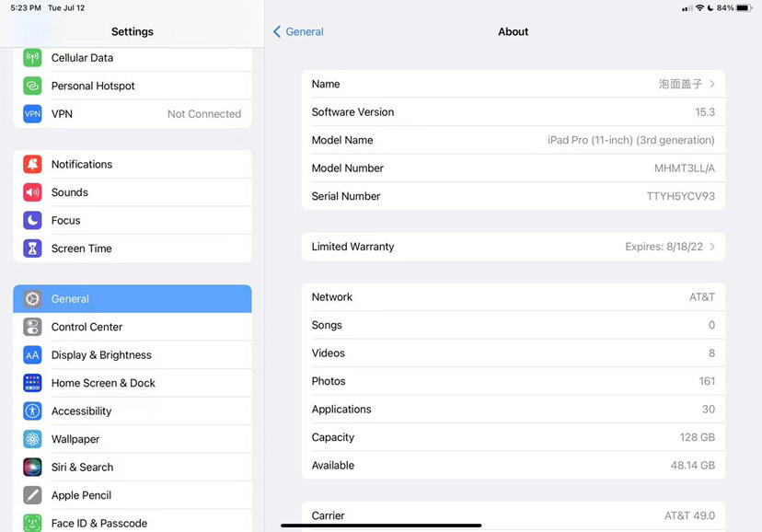Viewport: 762px width, 532px height.
Task: Tap the VPN Not Connected status
Action: 204,114
